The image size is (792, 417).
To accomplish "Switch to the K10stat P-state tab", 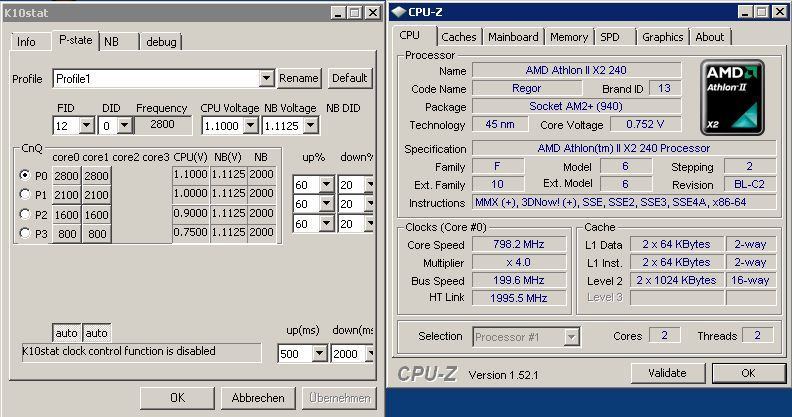I will click(x=75, y=40).
